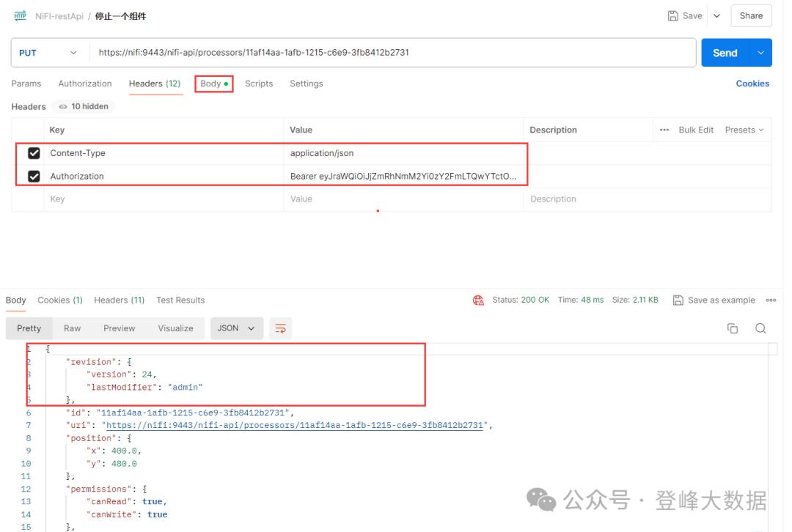792x532 pixels.
Task: Click the Share button
Action: pyautogui.click(x=751, y=15)
